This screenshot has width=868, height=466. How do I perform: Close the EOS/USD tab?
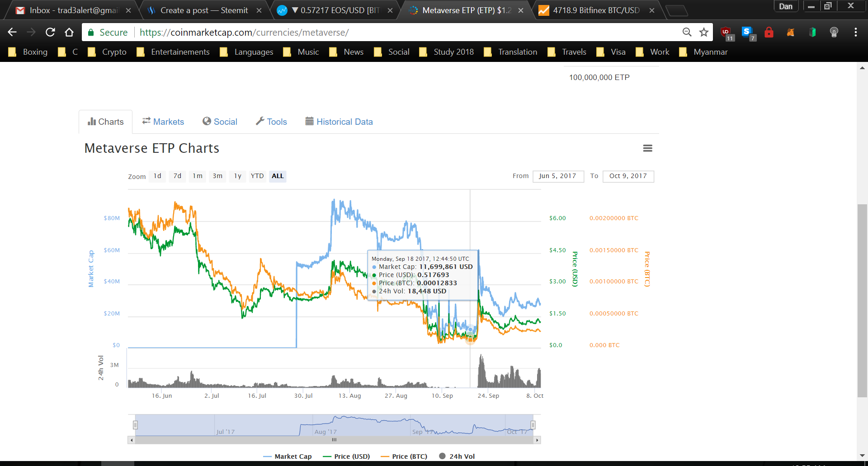click(x=390, y=10)
